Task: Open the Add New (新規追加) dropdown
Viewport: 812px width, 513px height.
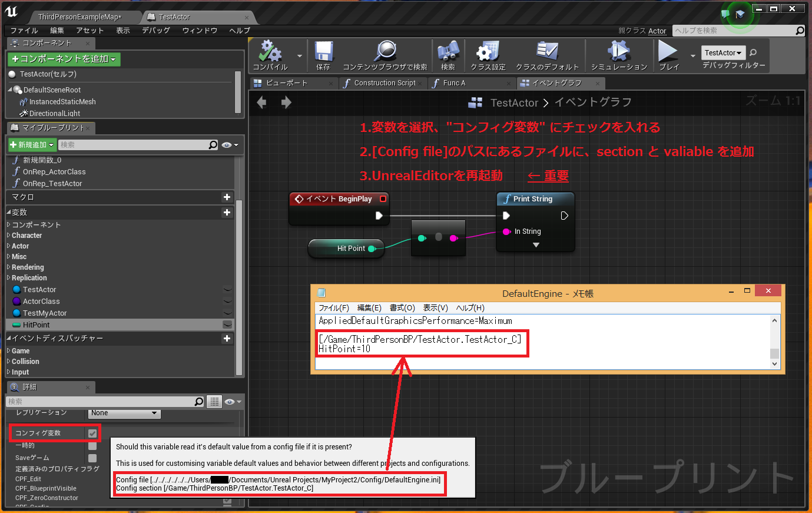Action: [x=32, y=145]
